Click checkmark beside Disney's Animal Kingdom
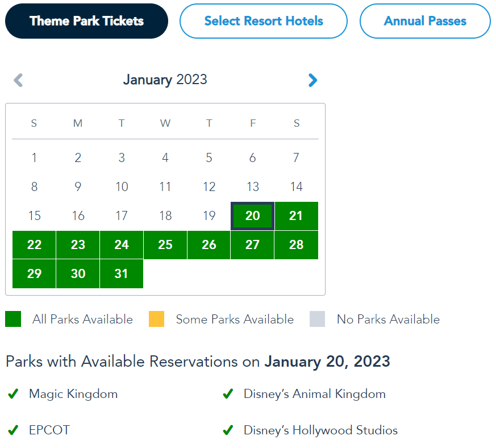 pos(228,393)
